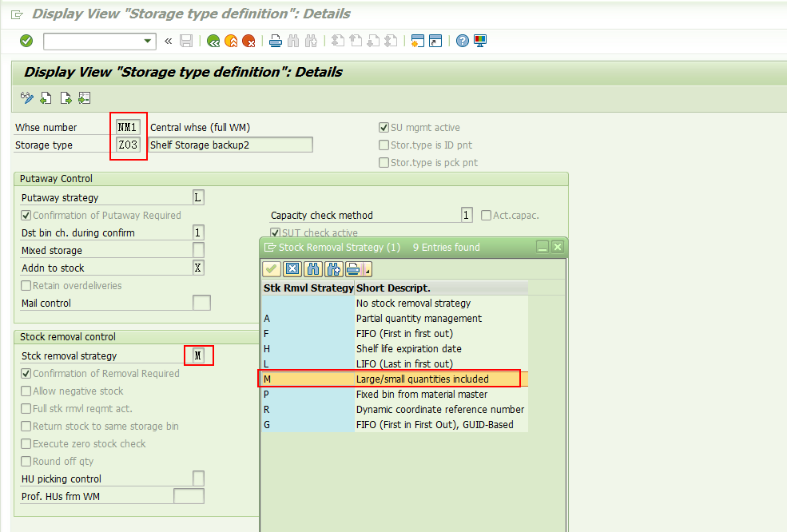This screenshot has height=532, width=787.
Task: Click the Last Page icon
Action: [391, 42]
